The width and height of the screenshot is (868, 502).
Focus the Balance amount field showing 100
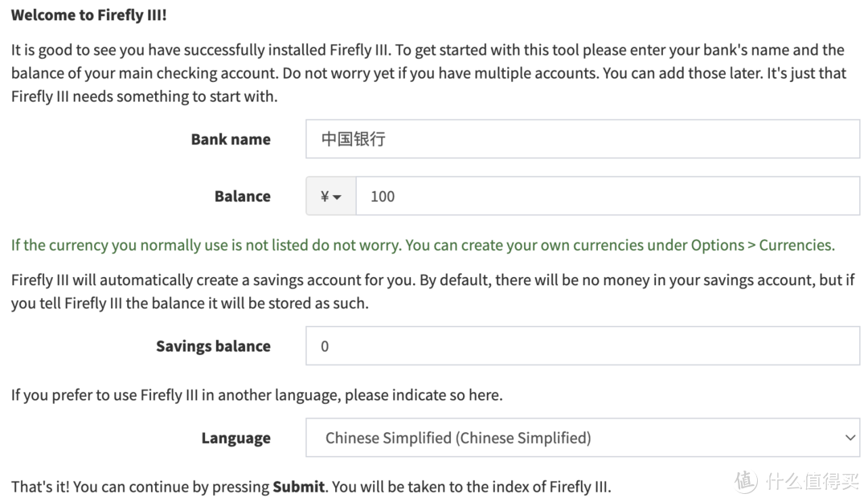click(607, 196)
